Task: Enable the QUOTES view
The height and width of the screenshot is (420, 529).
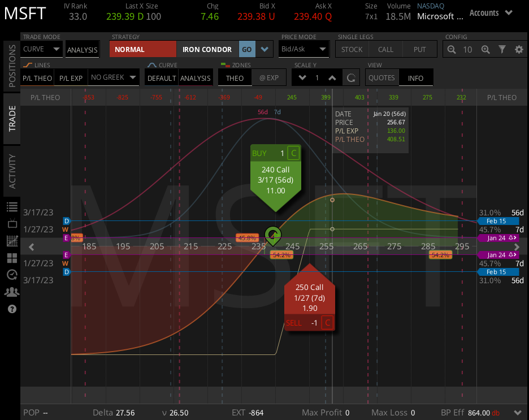Action: point(381,77)
